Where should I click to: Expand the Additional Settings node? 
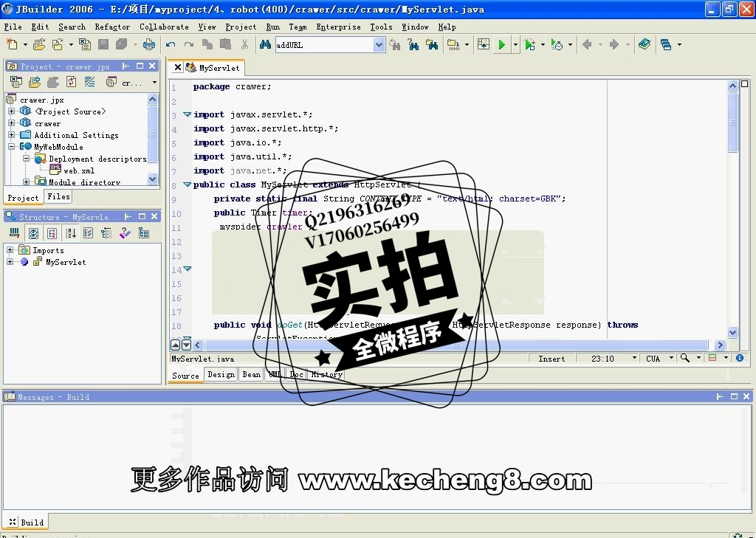coord(12,135)
